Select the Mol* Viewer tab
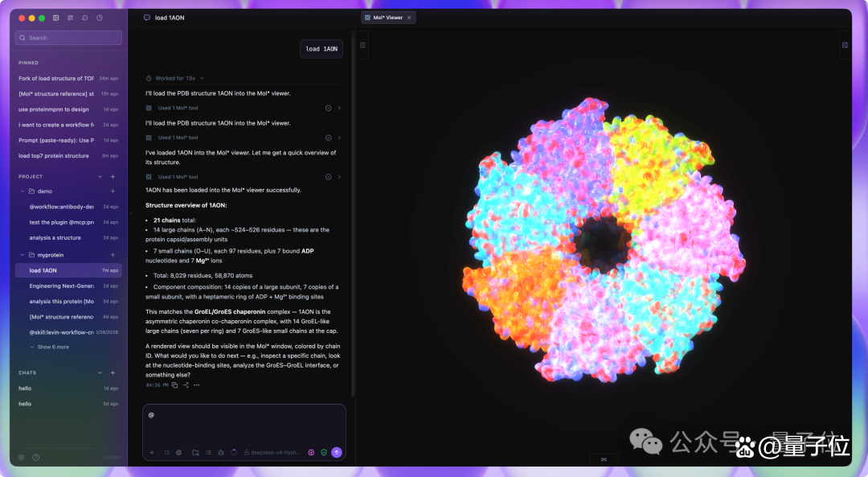Screen dimensions: 868x477 click(x=388, y=18)
